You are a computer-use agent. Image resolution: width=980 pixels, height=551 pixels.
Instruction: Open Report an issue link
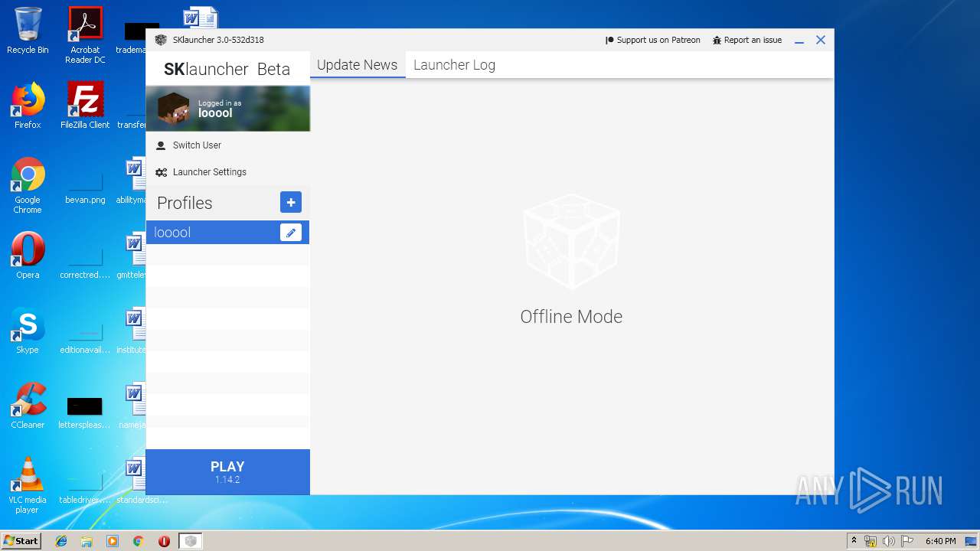747,40
